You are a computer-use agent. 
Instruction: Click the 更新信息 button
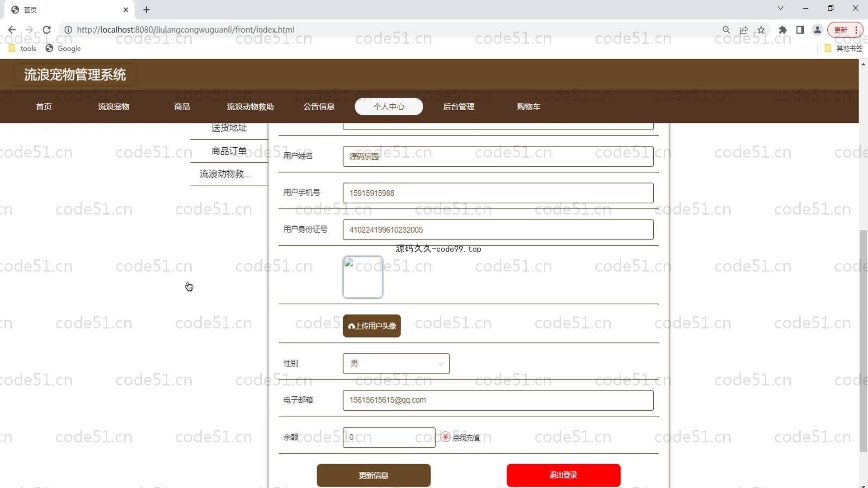pos(373,475)
